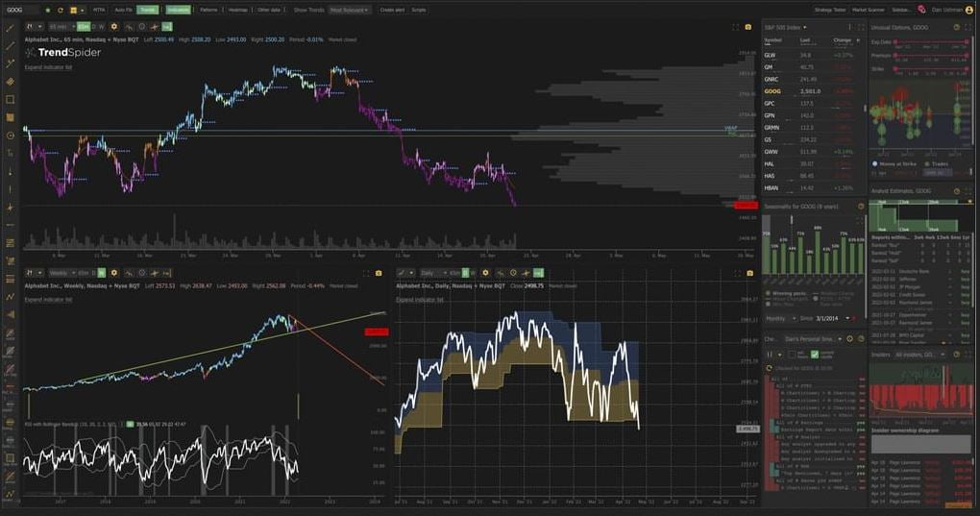The image size is (980, 516).
Task: Select Trades radio option in Unusual Options
Action: pyautogui.click(x=927, y=163)
